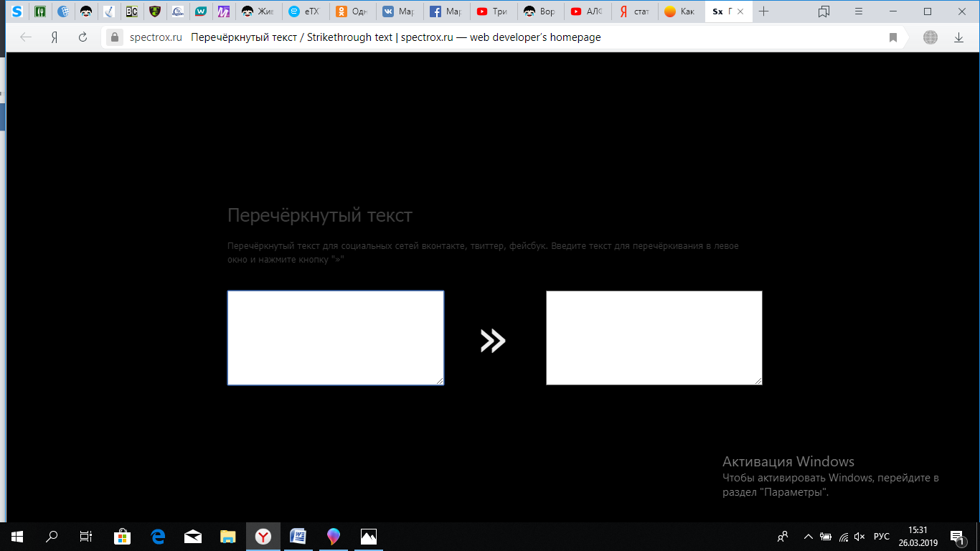The height and width of the screenshot is (551, 980).
Task: Click the battery status icon
Action: (826, 536)
